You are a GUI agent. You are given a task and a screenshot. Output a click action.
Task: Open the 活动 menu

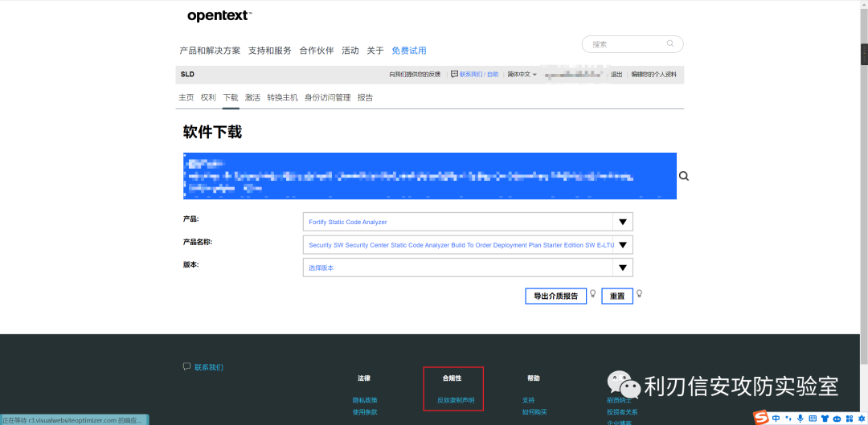pyautogui.click(x=350, y=51)
